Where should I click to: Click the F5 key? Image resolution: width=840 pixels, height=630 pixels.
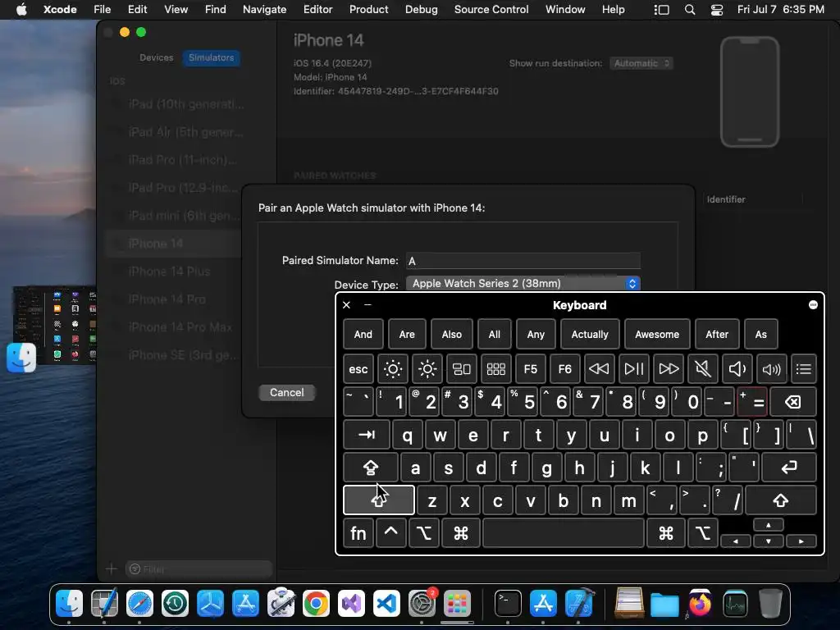click(x=531, y=369)
